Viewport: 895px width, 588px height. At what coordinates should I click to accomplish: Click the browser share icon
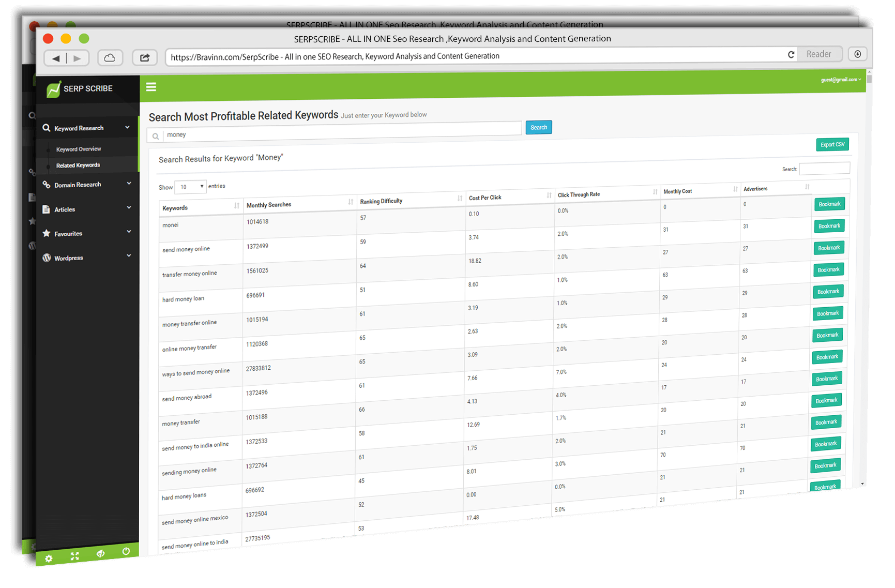[145, 57]
